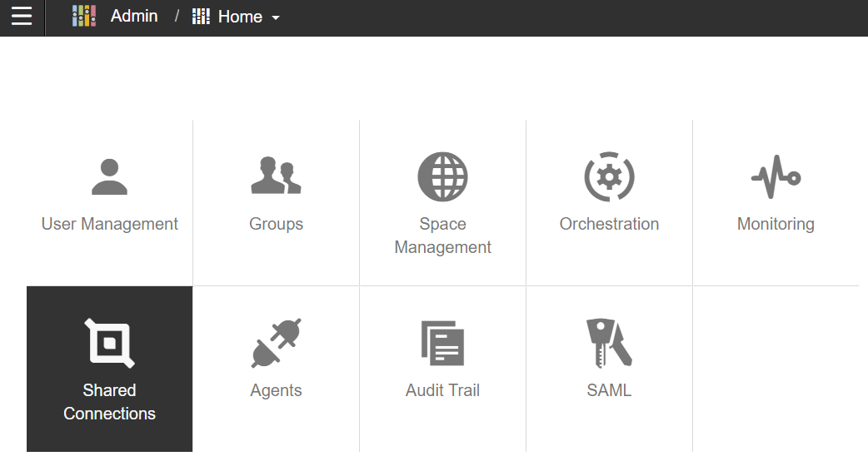Open the hamburger menu

pos(22,16)
